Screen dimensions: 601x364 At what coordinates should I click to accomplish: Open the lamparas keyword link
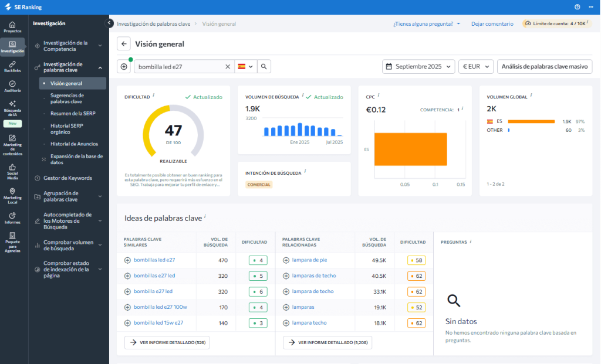pyautogui.click(x=303, y=307)
